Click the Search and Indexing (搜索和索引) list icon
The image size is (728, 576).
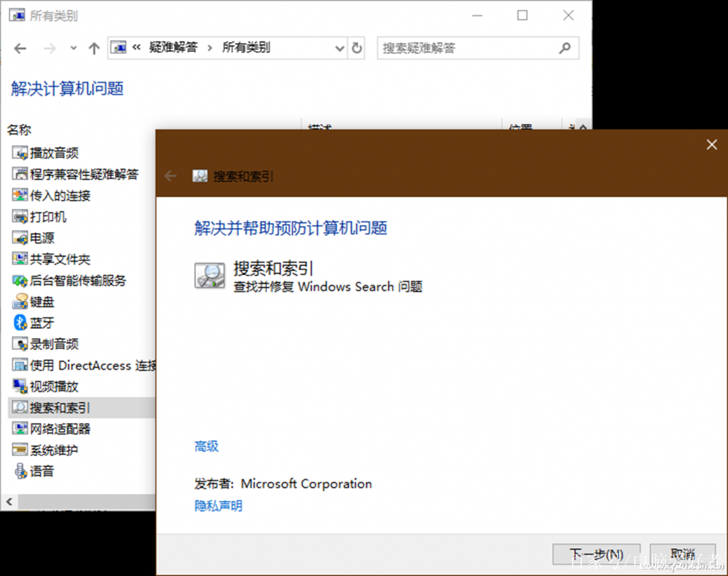[x=21, y=407]
